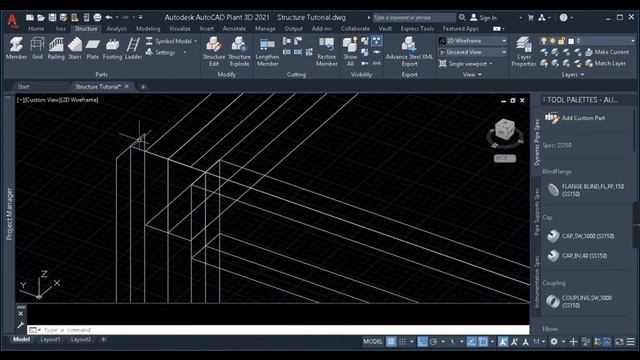This screenshot has width=640, height=360.
Task: Click the Customization menu icon in status bar
Action: [x=631, y=342]
